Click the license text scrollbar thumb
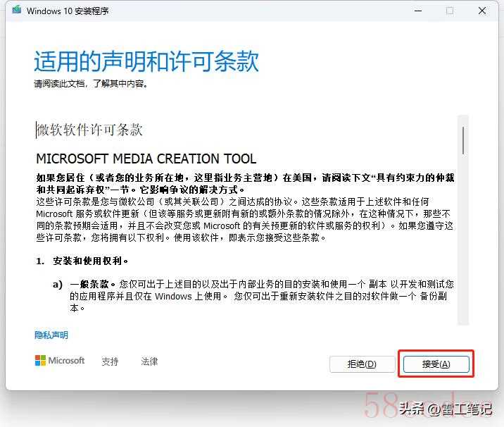Viewport: 504px width, 427px height. 462,140
